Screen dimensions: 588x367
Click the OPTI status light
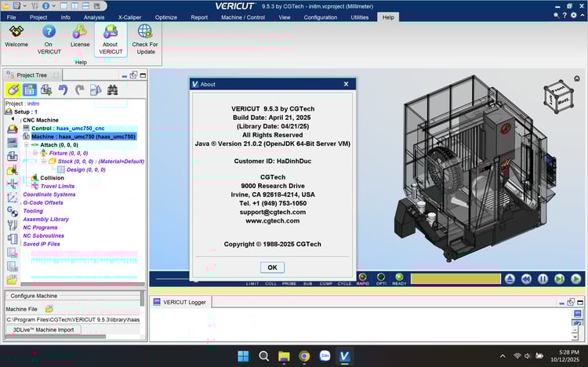coord(381,277)
